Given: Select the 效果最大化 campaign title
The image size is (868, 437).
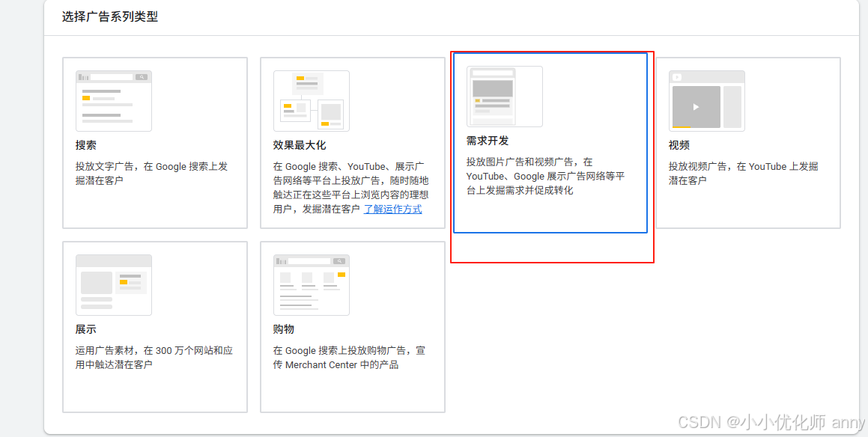Looking at the screenshot, I should coord(300,145).
